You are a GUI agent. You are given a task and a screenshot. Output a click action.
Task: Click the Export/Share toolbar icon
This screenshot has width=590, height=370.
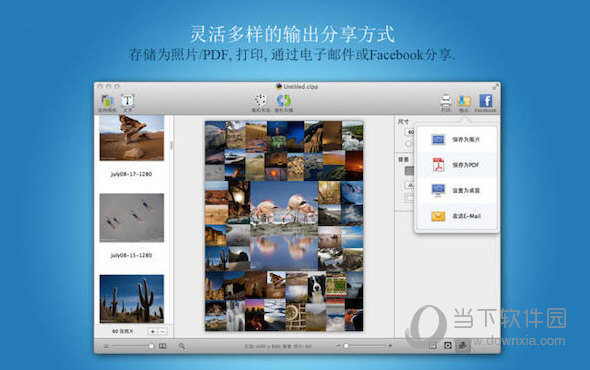464,103
